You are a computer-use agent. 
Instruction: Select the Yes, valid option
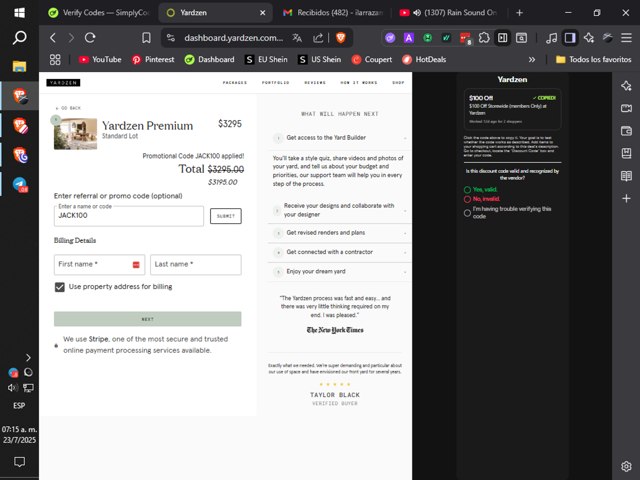(467, 189)
